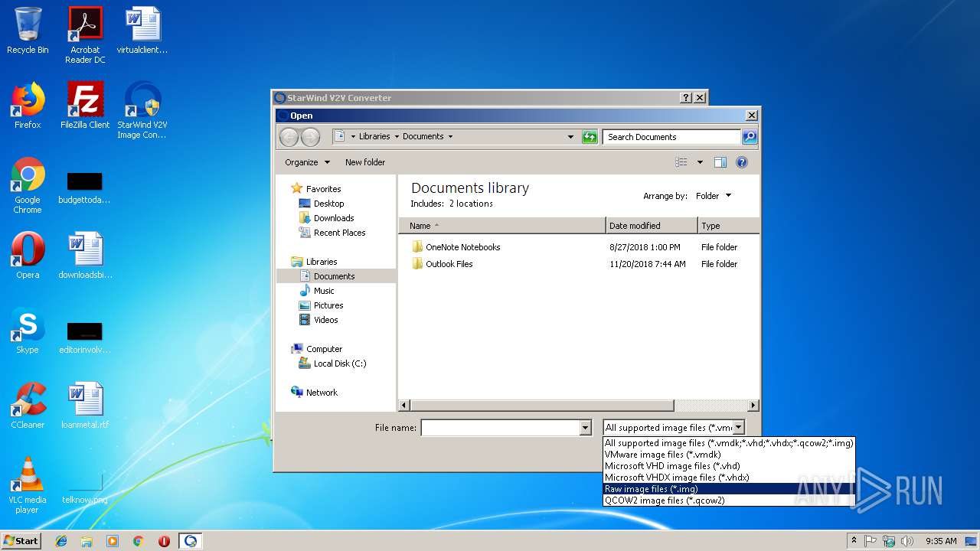980x551 pixels.
Task: Open FileZilla Client shortcut
Action: 85,106
